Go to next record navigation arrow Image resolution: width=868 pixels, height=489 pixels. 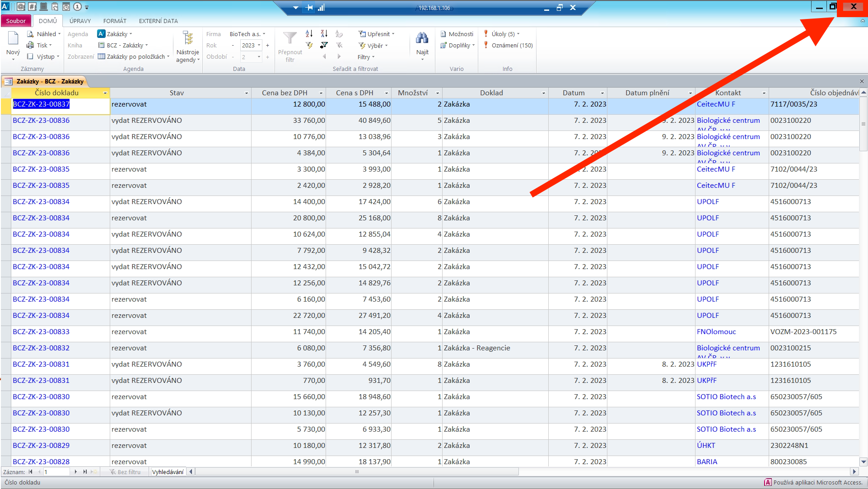point(75,472)
